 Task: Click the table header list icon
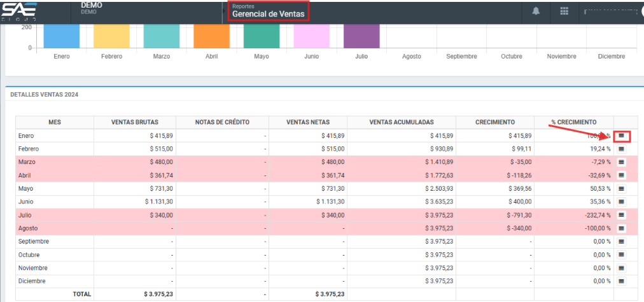click(x=622, y=122)
